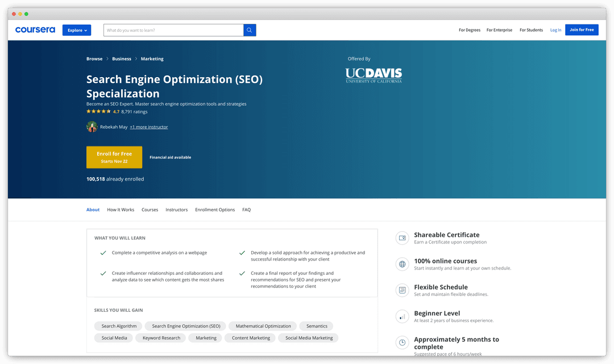
Task: Switch to the How It Works tab
Action: click(121, 210)
